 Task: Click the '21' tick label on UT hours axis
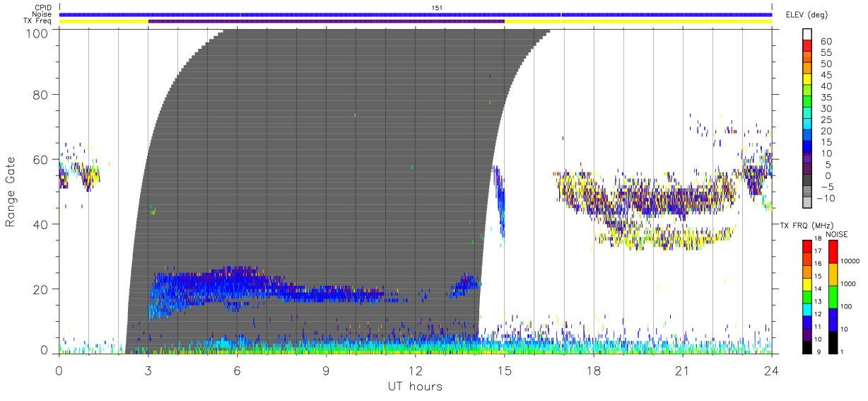[683, 370]
